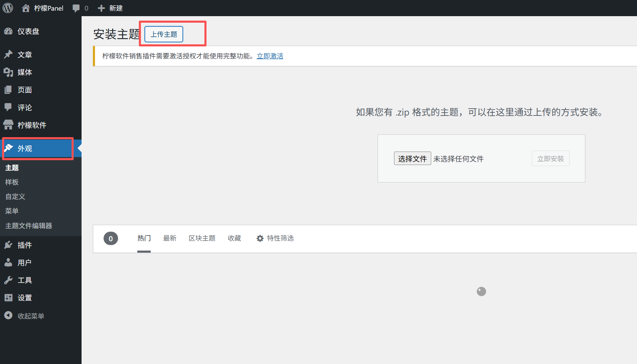Click the 立即安装 install button
637x364 pixels.
[x=550, y=158]
